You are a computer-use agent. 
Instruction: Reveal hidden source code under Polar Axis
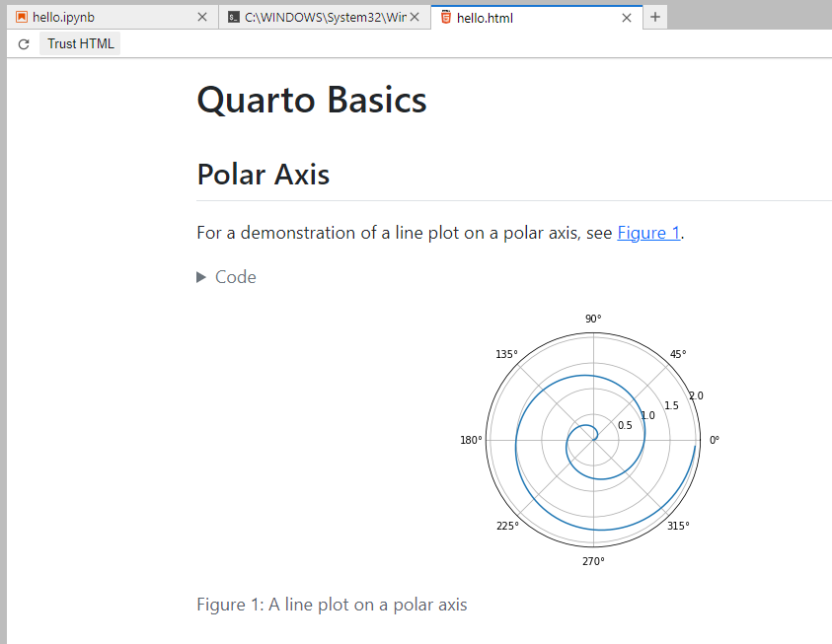226,277
